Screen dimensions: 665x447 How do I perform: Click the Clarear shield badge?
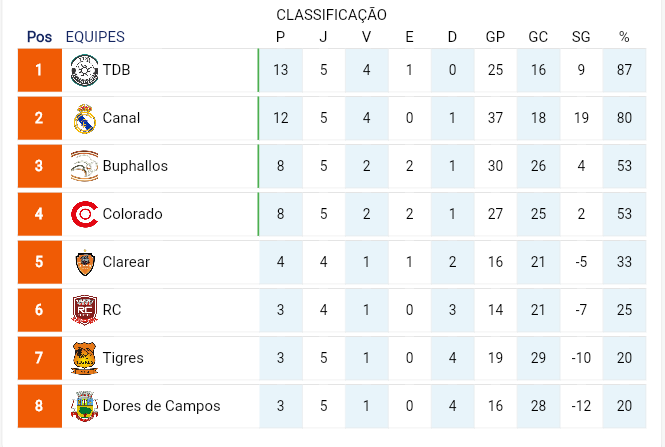pos(85,263)
